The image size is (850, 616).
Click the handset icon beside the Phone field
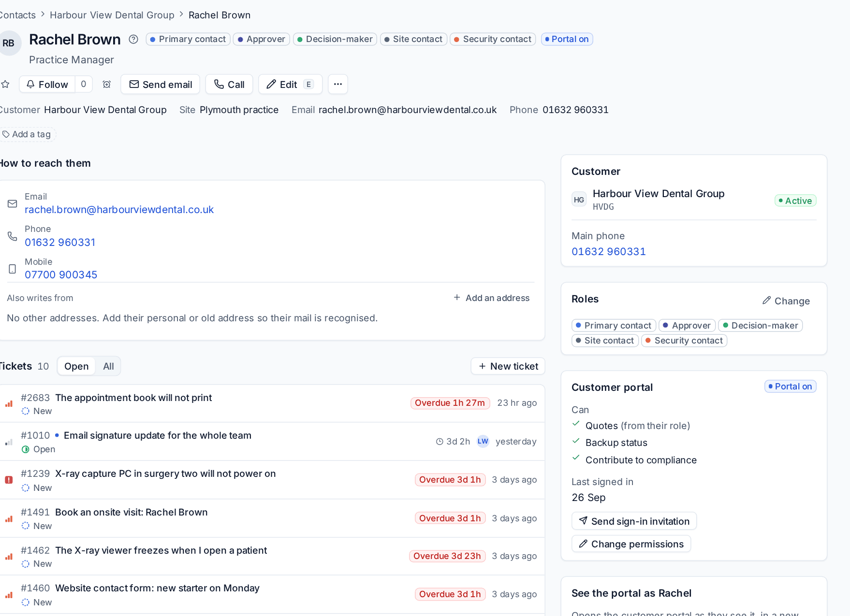pyautogui.click(x=13, y=236)
